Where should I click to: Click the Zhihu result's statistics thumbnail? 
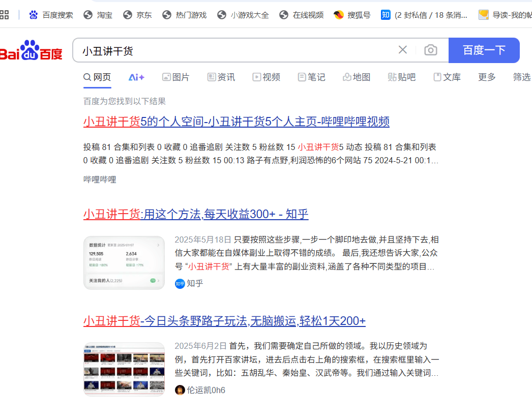pyautogui.click(x=124, y=262)
